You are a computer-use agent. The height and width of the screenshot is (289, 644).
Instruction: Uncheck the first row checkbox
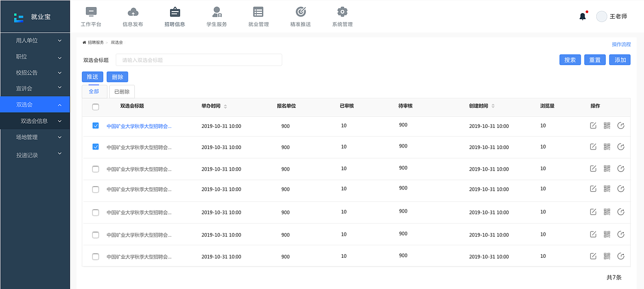point(96,126)
